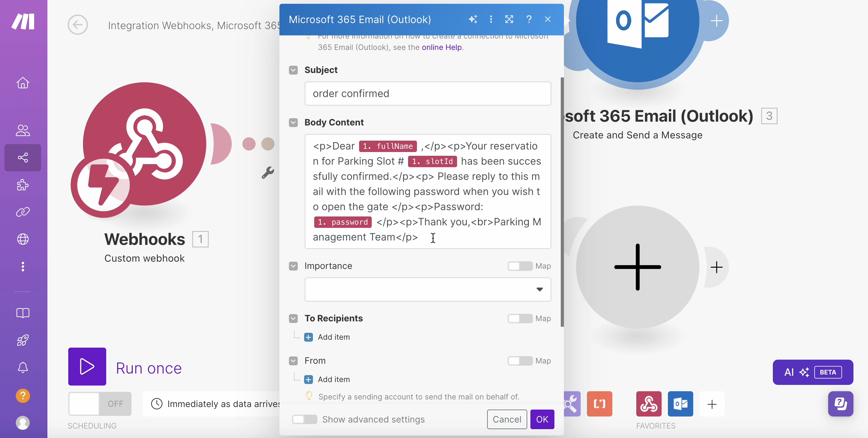Open the Importance dropdown
The width and height of the screenshot is (868, 438).
(428, 289)
